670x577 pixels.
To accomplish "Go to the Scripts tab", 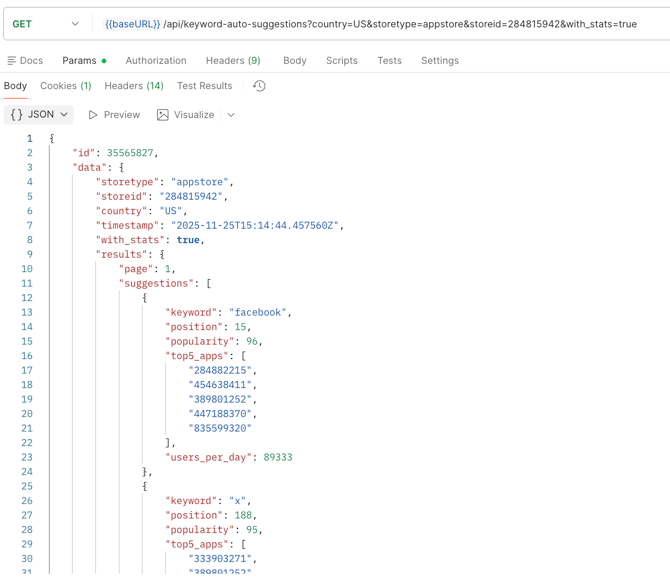I will [342, 61].
